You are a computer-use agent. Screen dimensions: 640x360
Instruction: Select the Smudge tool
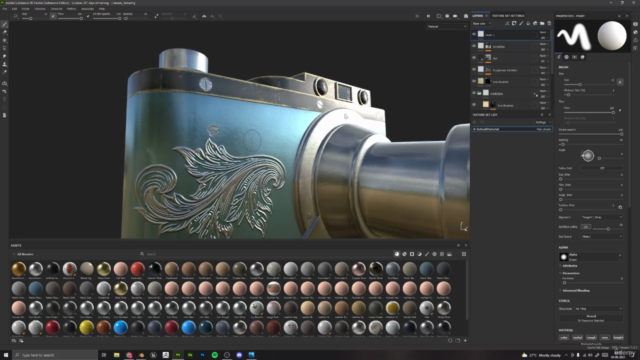[x=4, y=56]
